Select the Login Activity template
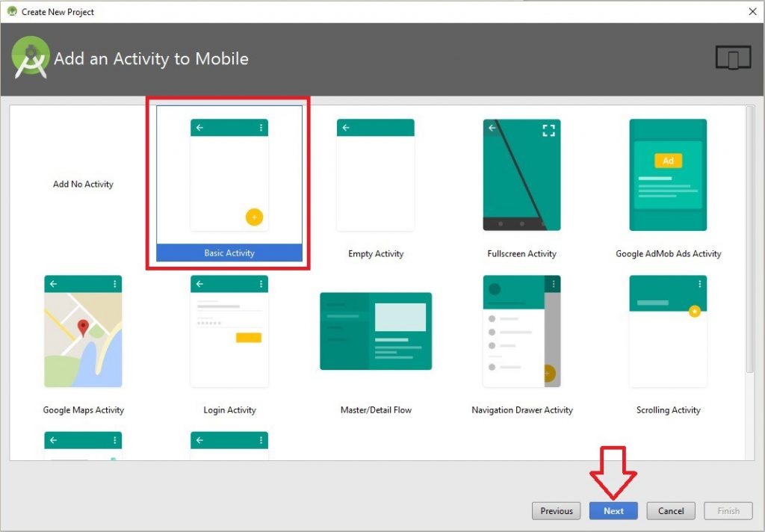The image size is (765, 532). click(229, 331)
